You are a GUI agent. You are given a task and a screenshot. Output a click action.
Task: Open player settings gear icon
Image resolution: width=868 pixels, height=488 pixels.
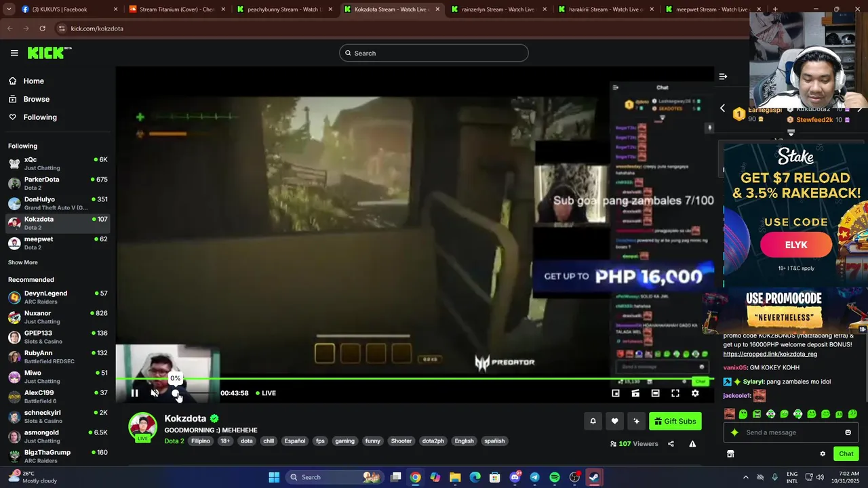[x=695, y=393]
